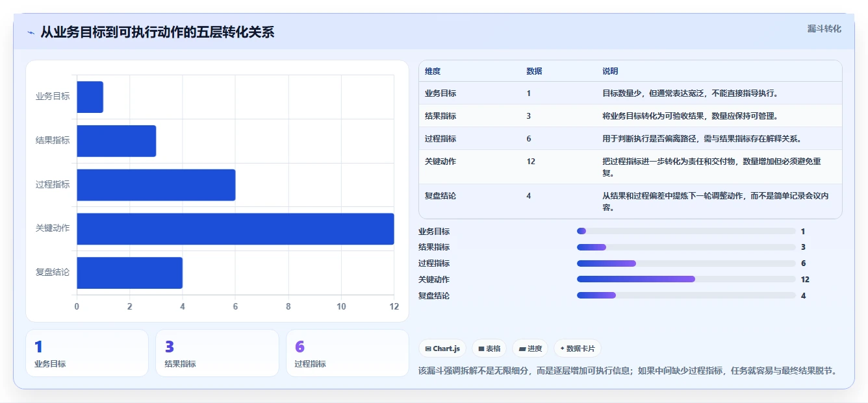Click the 漏斗转化 tag in header
Viewport: 868px width, 403px height.
click(824, 29)
